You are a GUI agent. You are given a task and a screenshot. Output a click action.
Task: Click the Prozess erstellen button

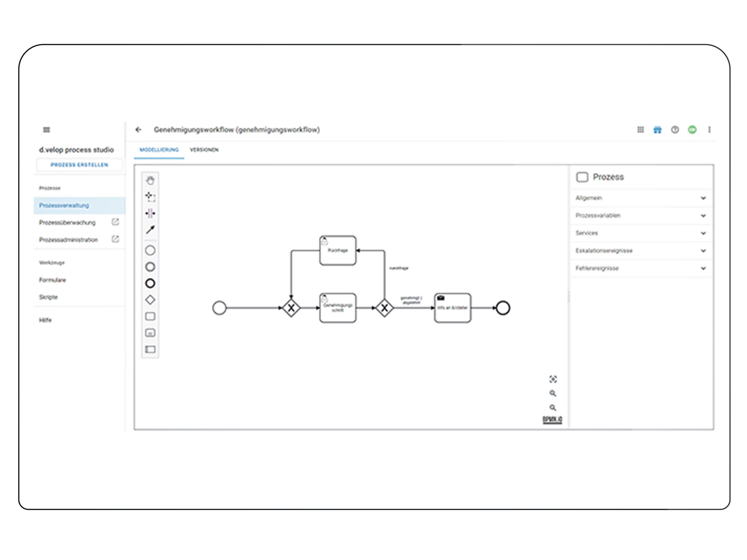[79, 165]
